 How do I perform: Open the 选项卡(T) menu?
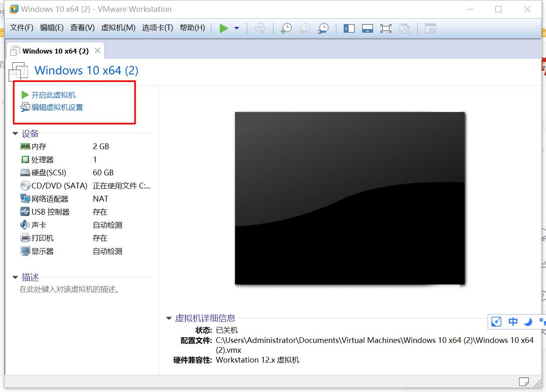(158, 27)
